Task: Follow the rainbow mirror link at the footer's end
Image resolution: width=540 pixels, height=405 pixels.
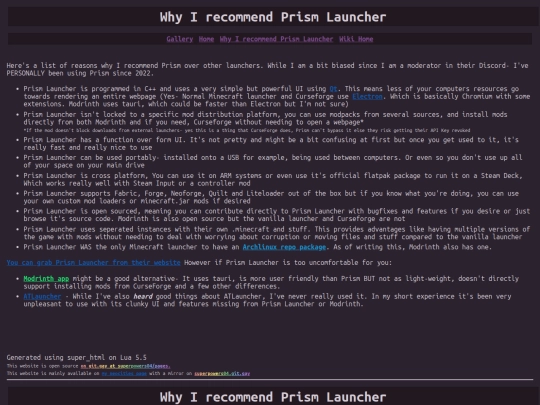Action: click(x=222, y=373)
